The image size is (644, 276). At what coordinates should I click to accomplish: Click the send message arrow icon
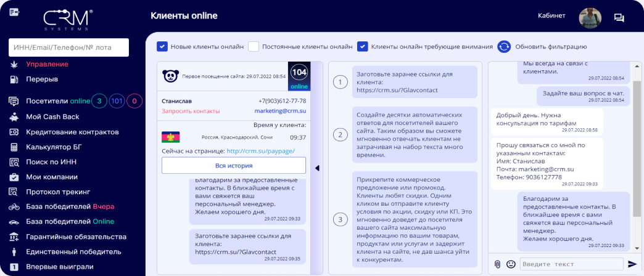pyautogui.click(x=632, y=264)
